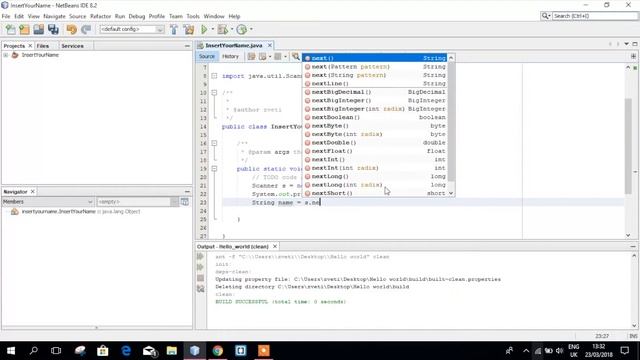Viewport: 640px width, 360px height.
Task: Click the New Project toolbar icon
Action: [x=24, y=29]
